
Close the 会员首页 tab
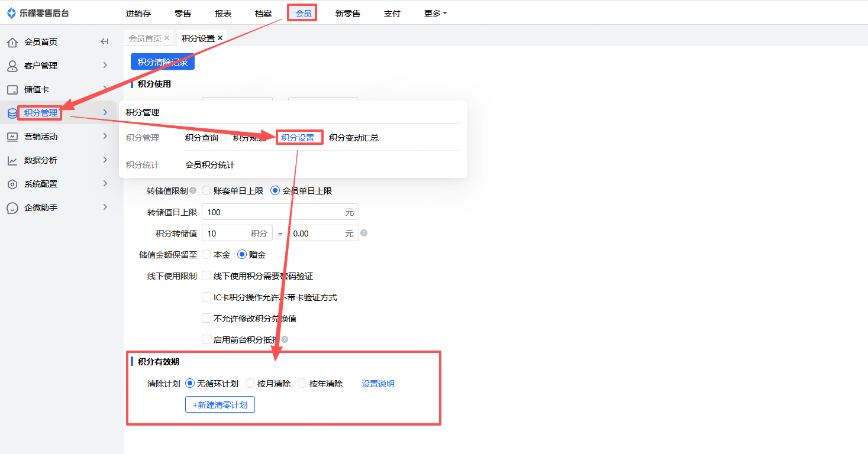167,38
